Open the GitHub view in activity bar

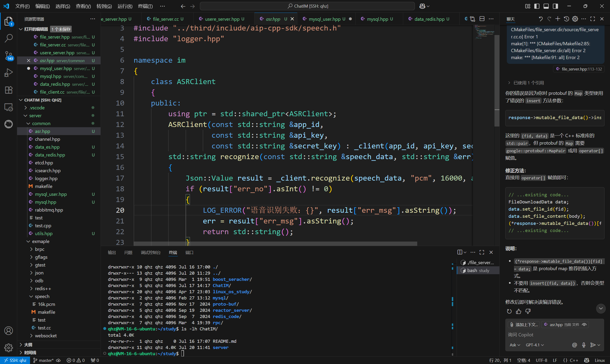tap(9, 124)
